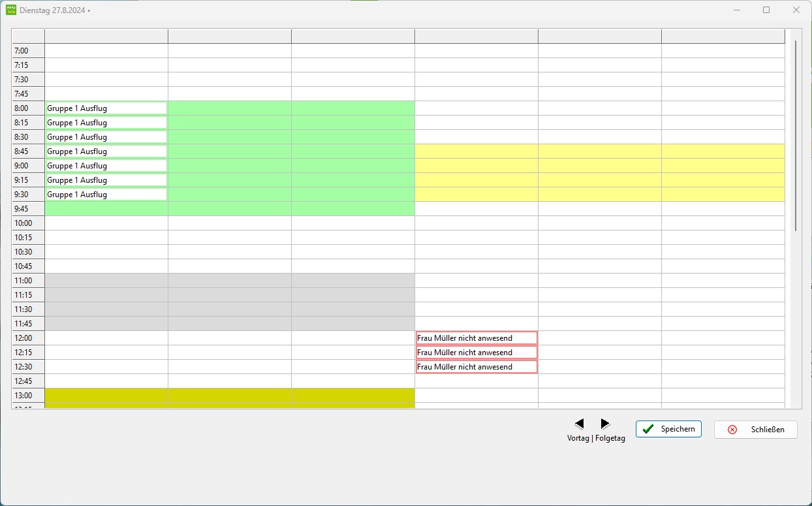Viewport: 812px width, 506px height.
Task: Click the 7:45 time row header
Action: click(x=28, y=94)
